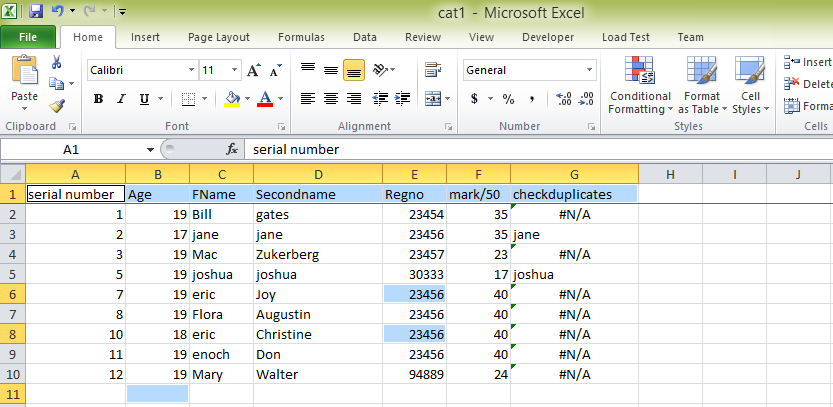This screenshot has width=833, height=407.
Task: Switch to the Data tab
Action: (x=365, y=37)
